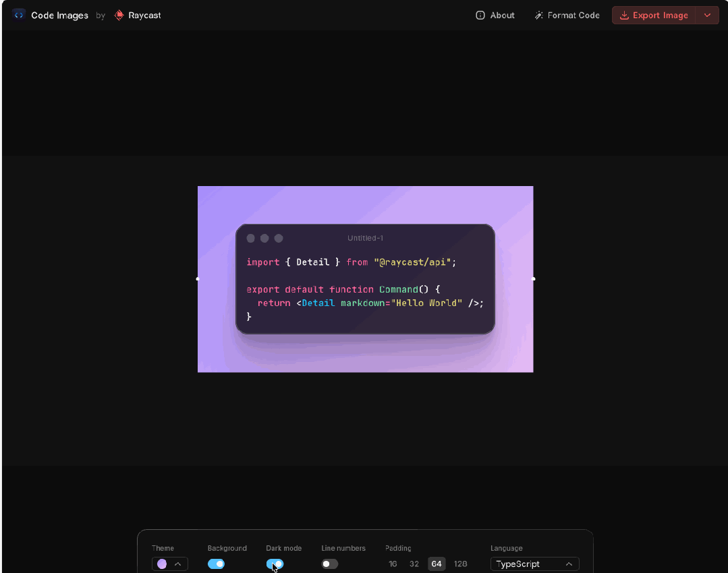Image resolution: width=728 pixels, height=573 pixels.
Task: Click the "@raycast/api" string in code
Action: point(412,262)
